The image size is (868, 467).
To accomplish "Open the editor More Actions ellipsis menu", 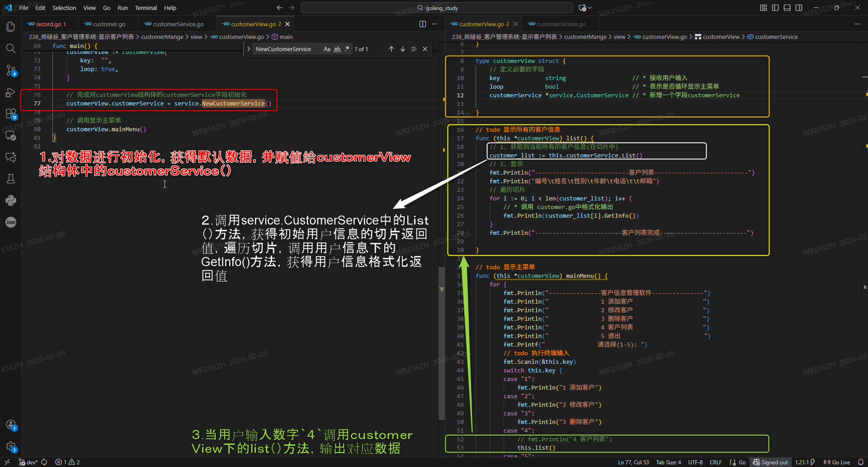I will 434,24.
